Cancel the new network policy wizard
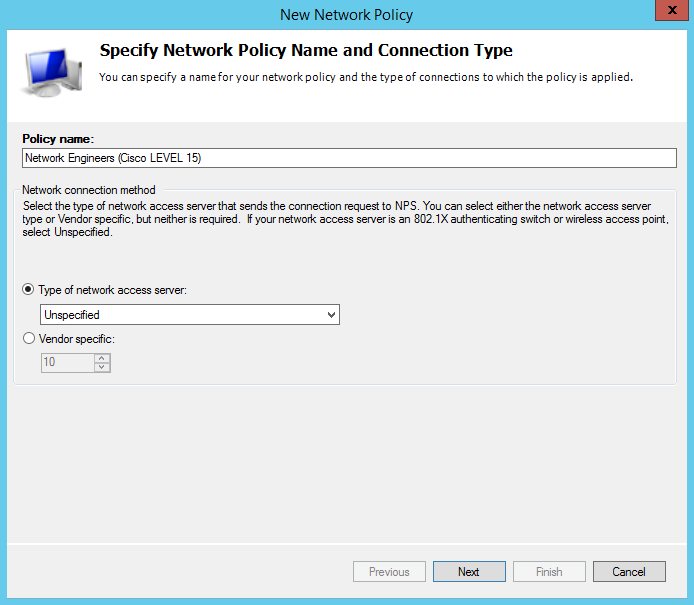This screenshot has height=605, width=694. pyautogui.click(x=628, y=572)
